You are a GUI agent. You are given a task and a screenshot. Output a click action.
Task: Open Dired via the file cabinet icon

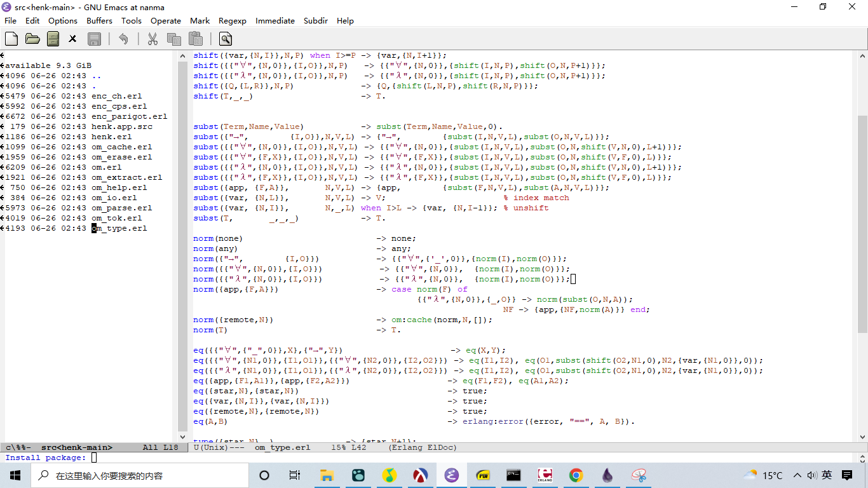point(53,39)
